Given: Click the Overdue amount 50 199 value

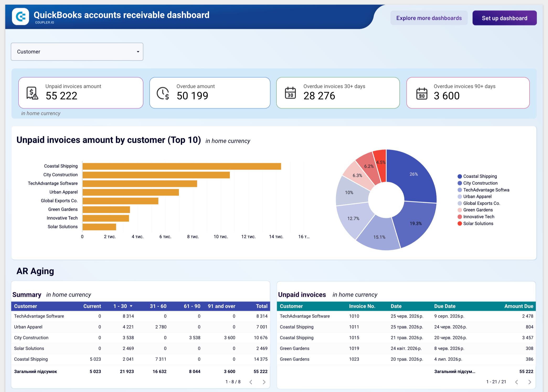Looking at the screenshot, I should coord(192,96).
